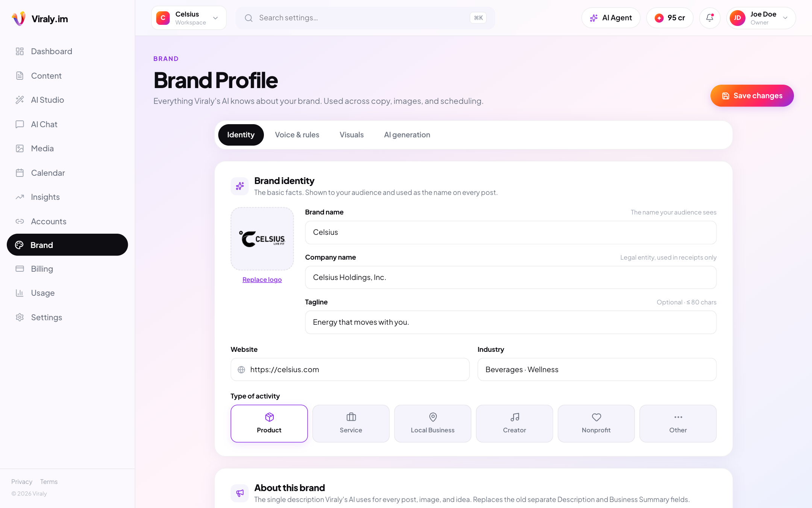Viewport: 812px width, 508px height.
Task: Open Settings via its gear icon
Action: pyautogui.click(x=20, y=317)
